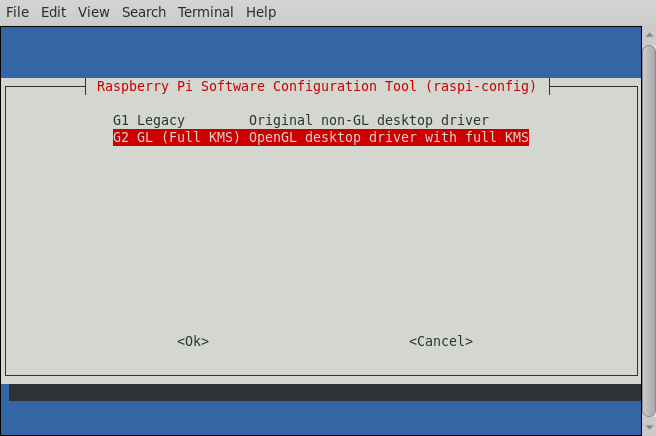Open the Edit menu
The height and width of the screenshot is (436, 656).
coord(53,12)
